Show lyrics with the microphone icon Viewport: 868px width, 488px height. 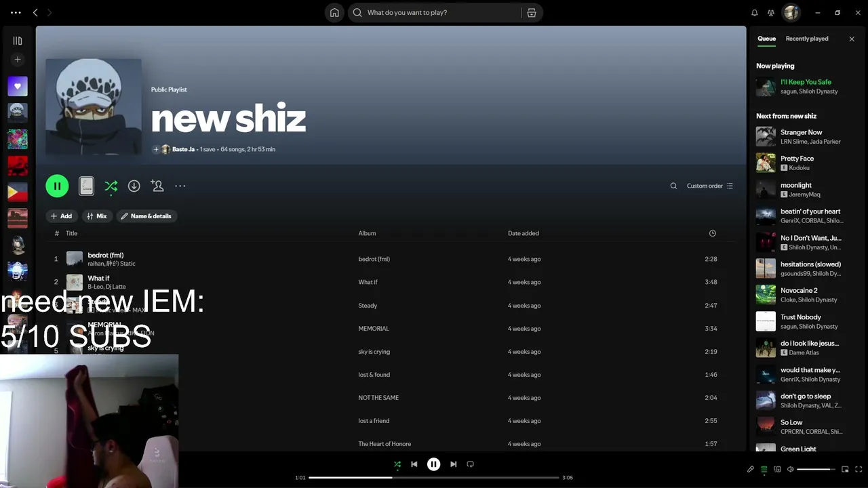pos(751,469)
